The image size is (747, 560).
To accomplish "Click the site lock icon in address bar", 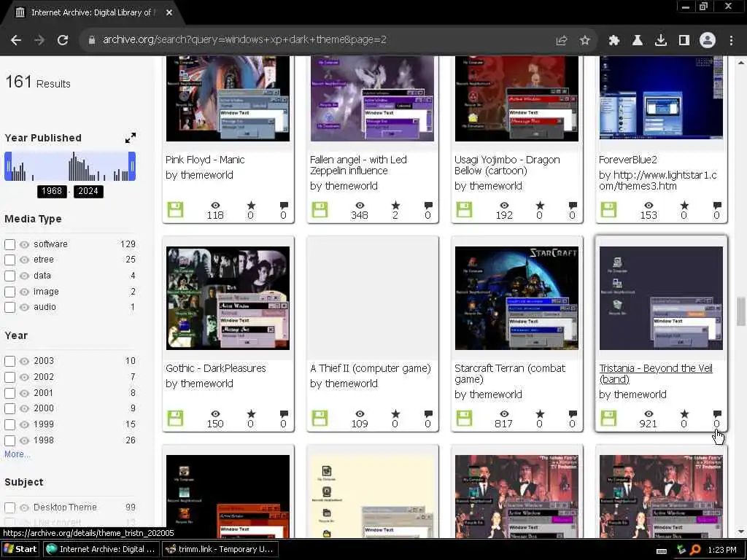I will (91, 40).
